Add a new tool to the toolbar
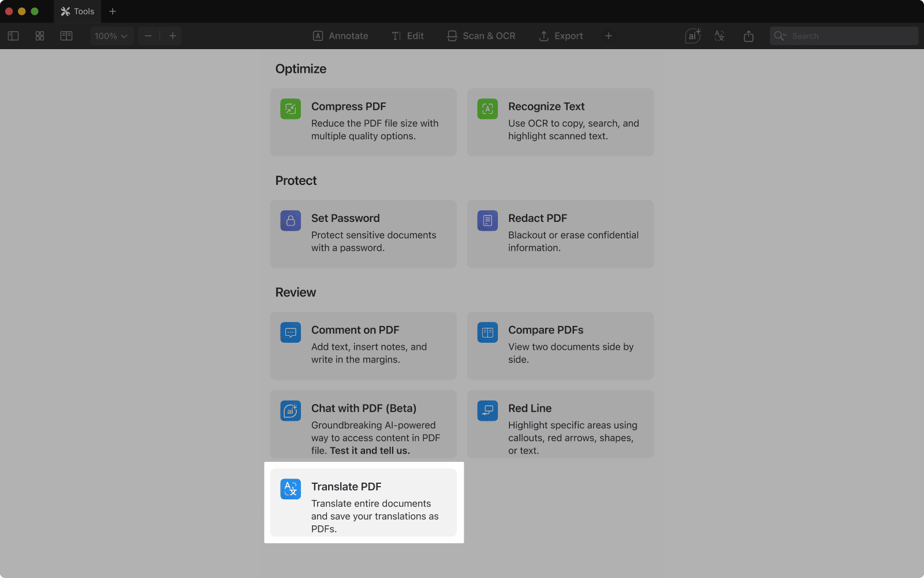924x578 pixels. click(x=608, y=36)
